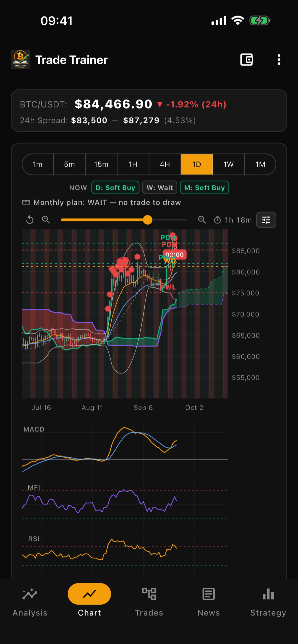Viewport: 298px width, 644px height.
Task: Tap the D: Soft Buy signal chip
Action: 115,188
